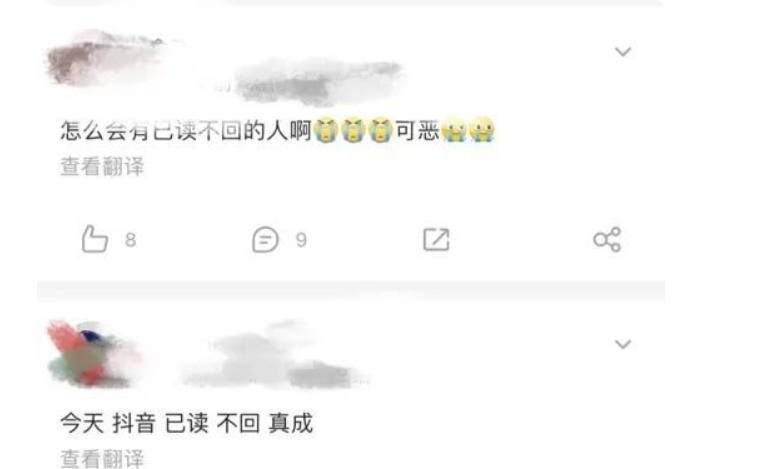Like the post about 已读不回的人
This screenshot has width=763, height=469.
94,239
